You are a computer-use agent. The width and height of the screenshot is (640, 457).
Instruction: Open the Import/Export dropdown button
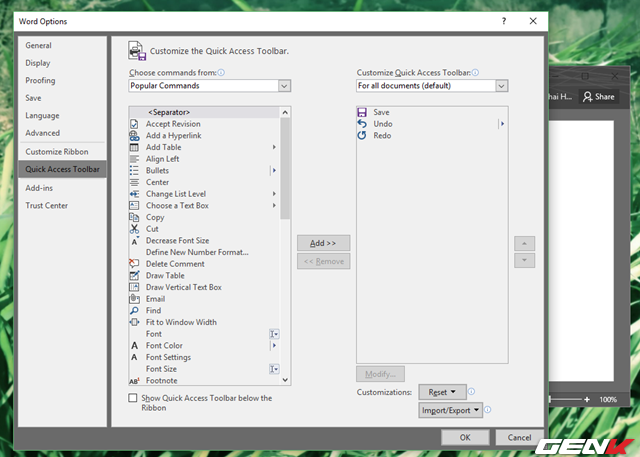450,410
